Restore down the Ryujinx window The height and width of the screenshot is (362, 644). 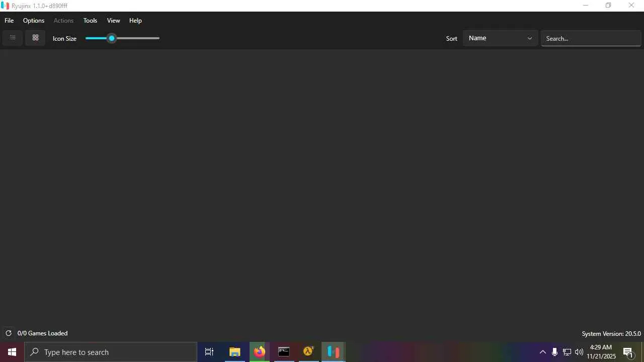point(608,6)
